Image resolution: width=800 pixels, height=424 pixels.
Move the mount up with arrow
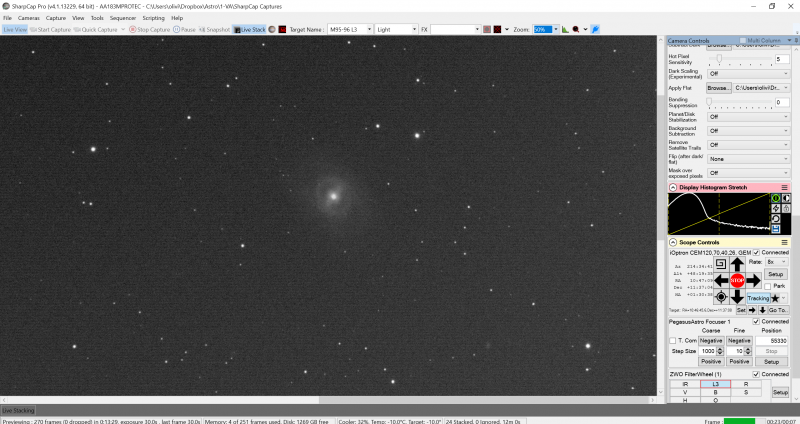(737, 264)
